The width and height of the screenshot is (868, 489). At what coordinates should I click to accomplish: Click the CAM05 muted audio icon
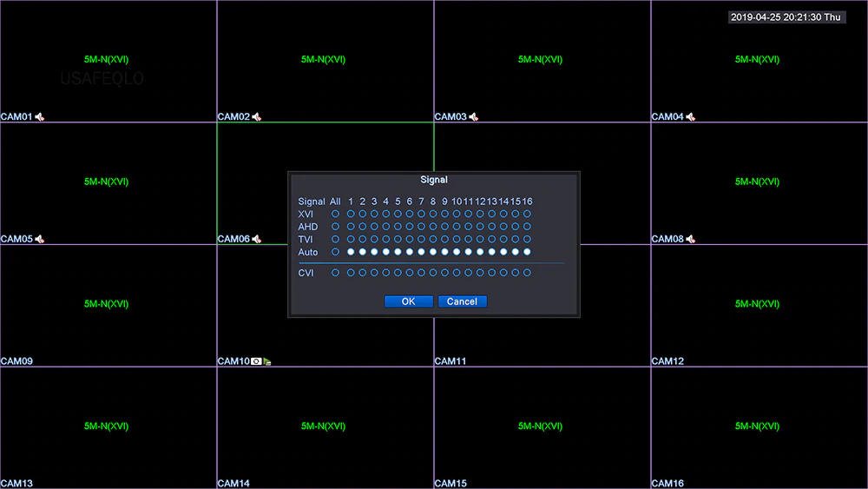click(40, 239)
